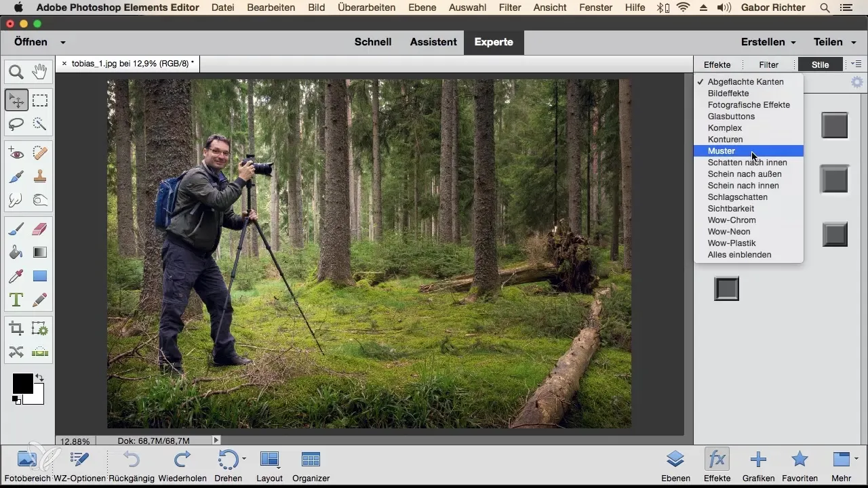Select the Smart Brush tool
868x488 pixels.
pyautogui.click(x=16, y=176)
